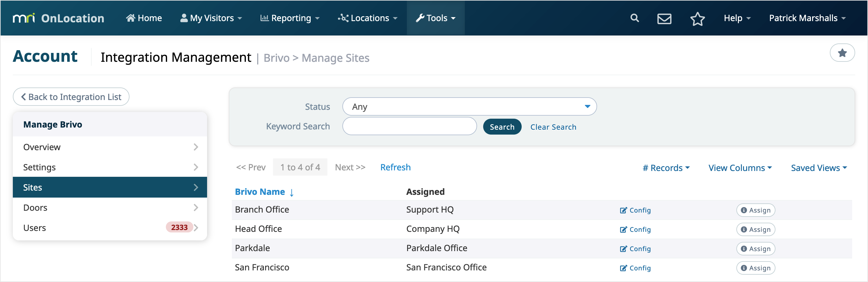Click the chevron on the Overview row
This screenshot has width=868, height=282.
tap(196, 147)
